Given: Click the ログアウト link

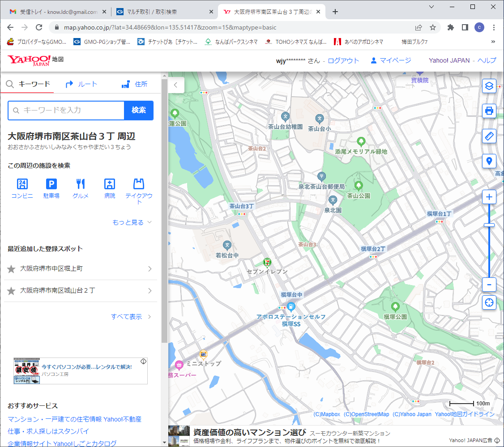Looking at the screenshot, I should (343, 60).
